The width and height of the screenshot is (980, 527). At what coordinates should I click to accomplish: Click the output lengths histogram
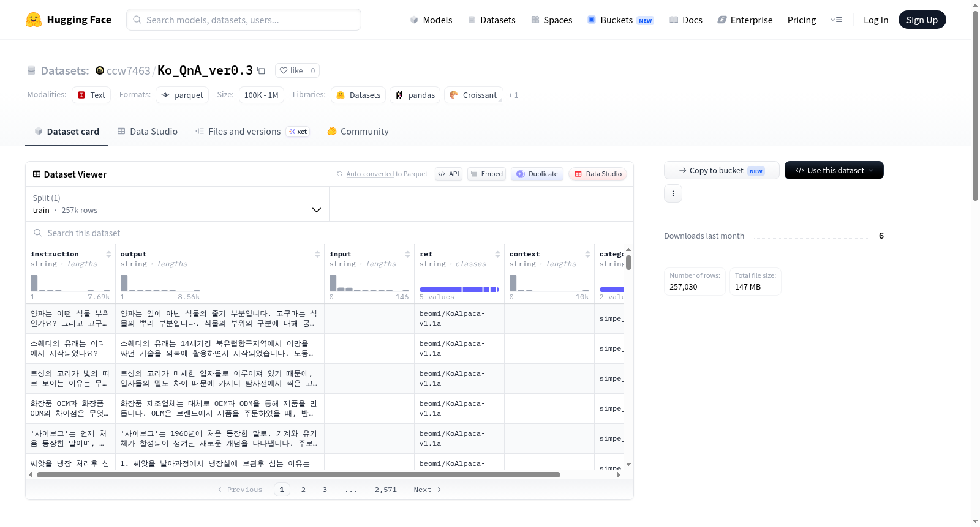pos(160,282)
